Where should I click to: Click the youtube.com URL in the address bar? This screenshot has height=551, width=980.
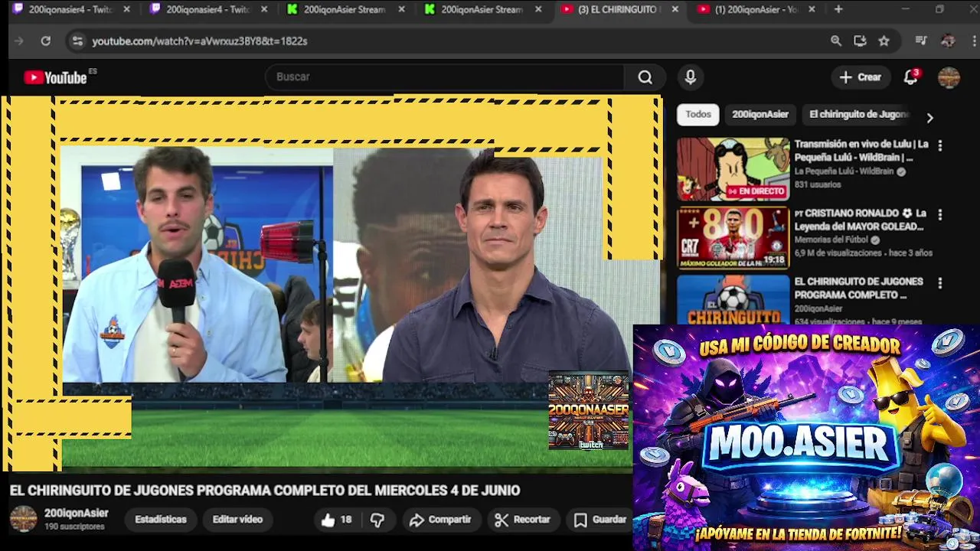point(200,41)
